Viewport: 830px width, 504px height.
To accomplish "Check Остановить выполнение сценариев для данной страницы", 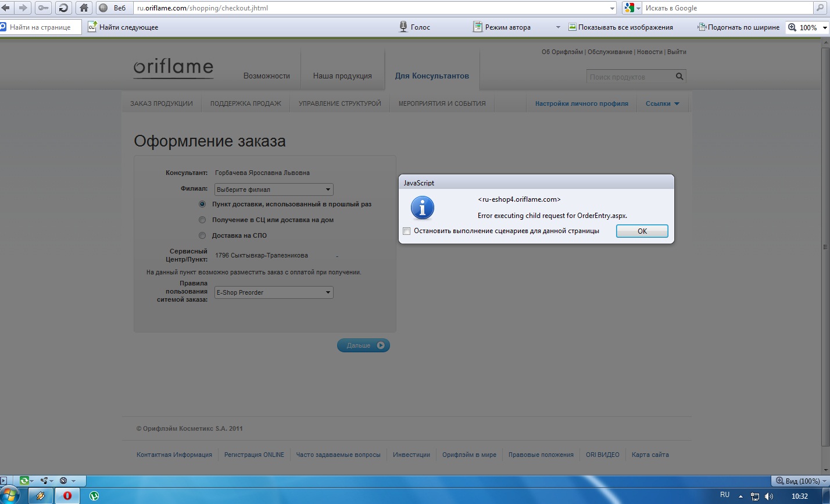I will (x=407, y=231).
